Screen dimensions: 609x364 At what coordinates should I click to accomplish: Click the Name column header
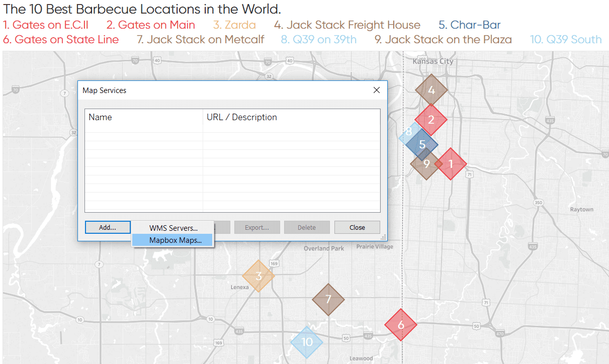coord(100,117)
